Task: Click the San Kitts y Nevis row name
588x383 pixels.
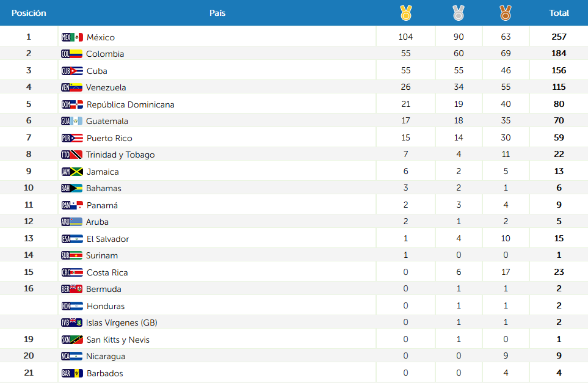Action: point(118,340)
